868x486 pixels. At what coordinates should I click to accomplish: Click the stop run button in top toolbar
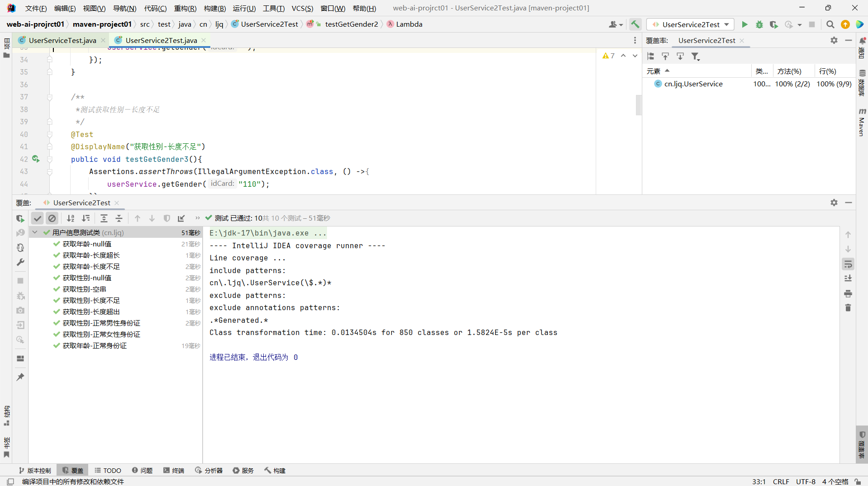point(812,24)
